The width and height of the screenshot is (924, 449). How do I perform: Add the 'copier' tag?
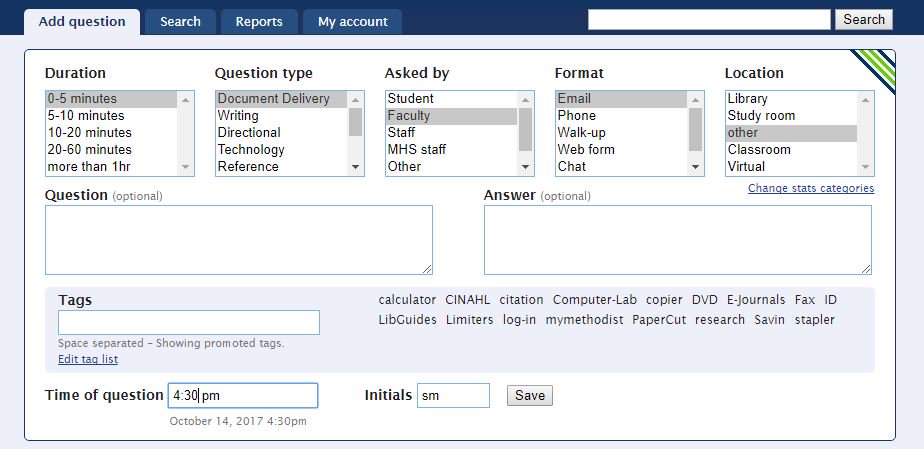click(664, 300)
